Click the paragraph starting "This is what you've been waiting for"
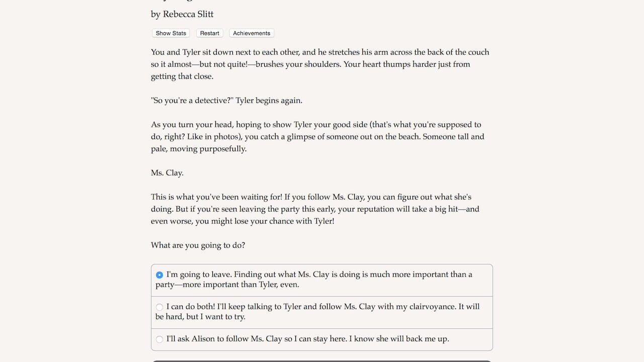Viewport: 644px width, 362px height. click(315, 209)
